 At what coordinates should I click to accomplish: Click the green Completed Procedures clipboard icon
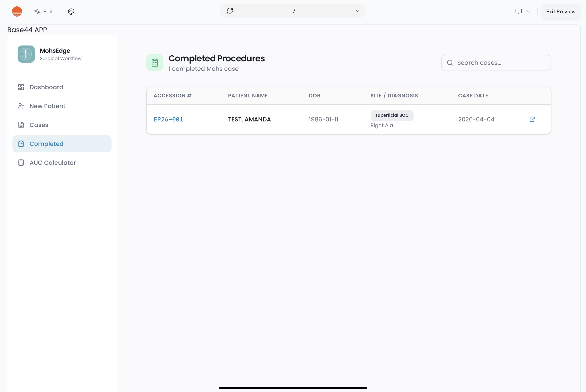tap(155, 63)
